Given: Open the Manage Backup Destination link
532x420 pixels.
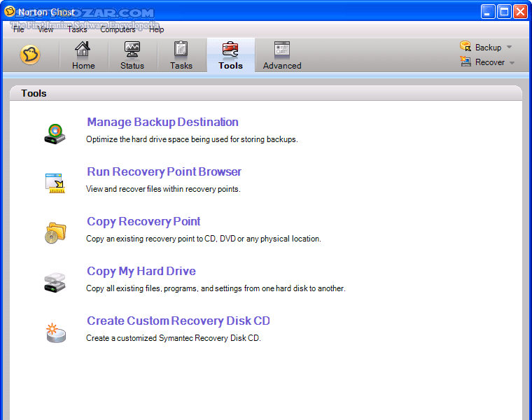Looking at the screenshot, I should [x=162, y=122].
